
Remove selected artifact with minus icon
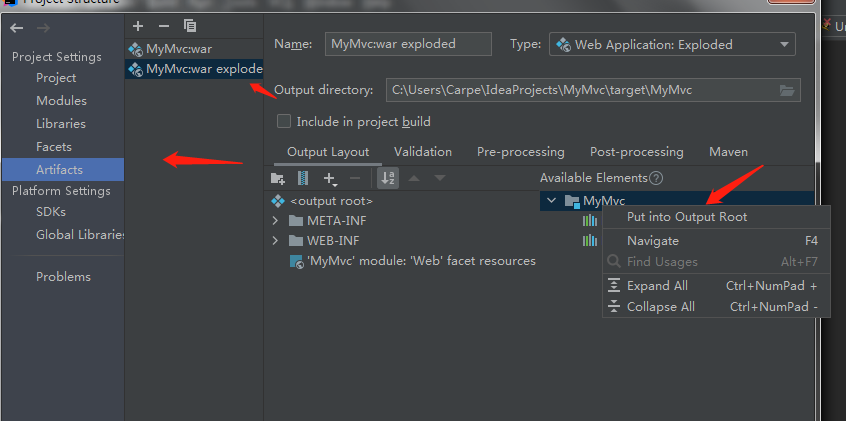(164, 26)
